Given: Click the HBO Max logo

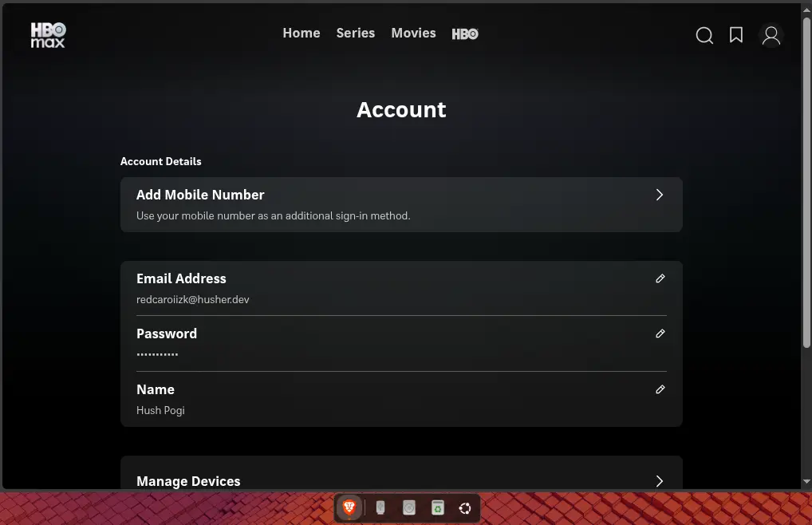Looking at the screenshot, I should 48,35.
